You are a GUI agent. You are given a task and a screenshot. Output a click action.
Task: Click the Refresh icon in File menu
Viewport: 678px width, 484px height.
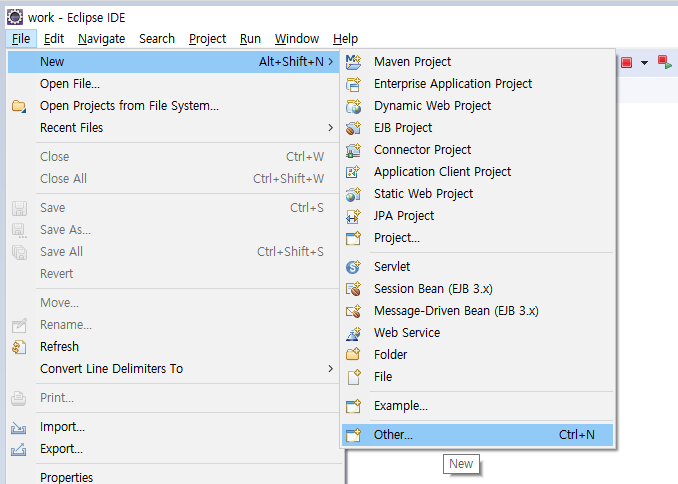19,347
